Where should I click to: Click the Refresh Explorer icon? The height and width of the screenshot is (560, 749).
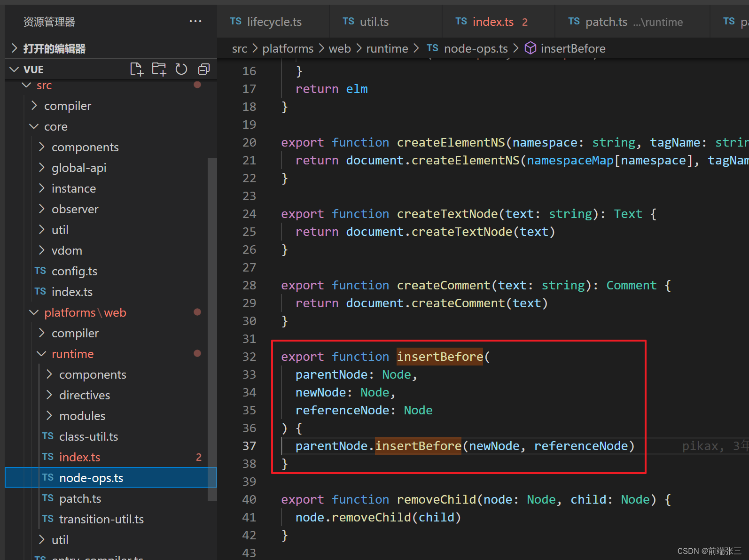click(x=181, y=70)
